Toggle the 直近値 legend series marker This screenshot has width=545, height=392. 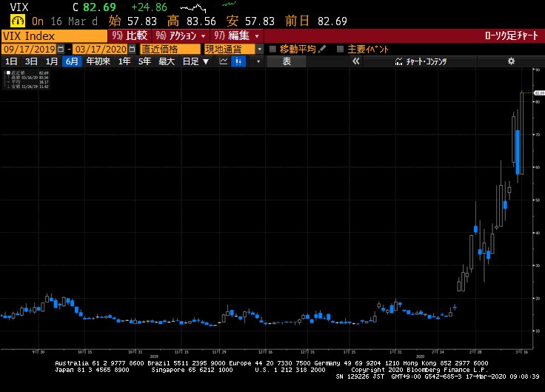pos(8,72)
